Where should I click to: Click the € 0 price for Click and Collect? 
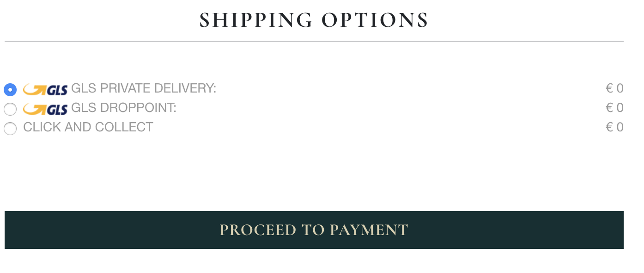tap(614, 127)
